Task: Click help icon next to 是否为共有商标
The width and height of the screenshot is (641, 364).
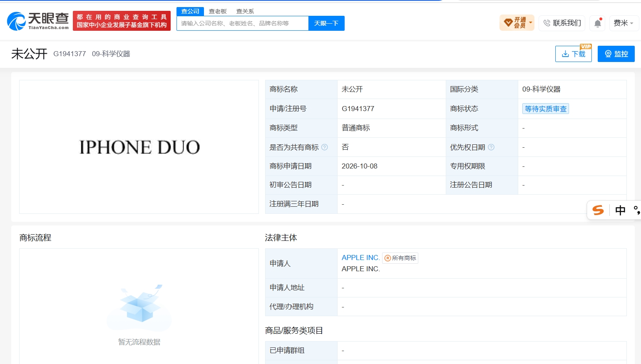Action: click(x=325, y=147)
